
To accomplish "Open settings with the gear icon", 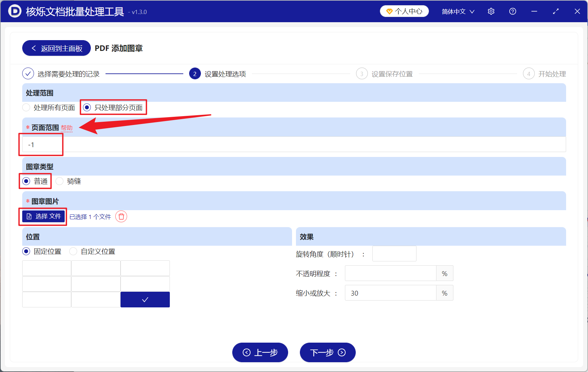I will (491, 11).
